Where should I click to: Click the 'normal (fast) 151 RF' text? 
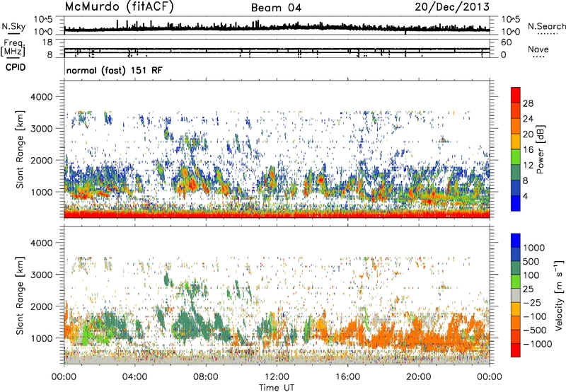[x=115, y=70]
